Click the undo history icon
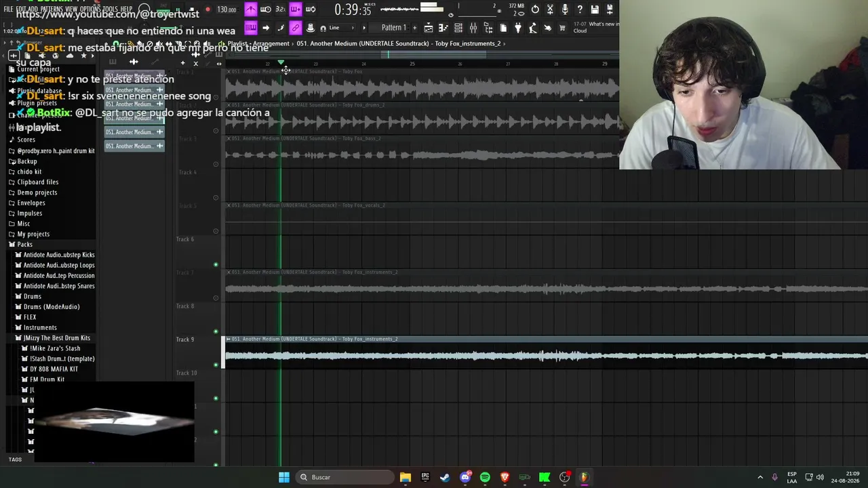This screenshot has width=868, height=488. [x=535, y=9]
